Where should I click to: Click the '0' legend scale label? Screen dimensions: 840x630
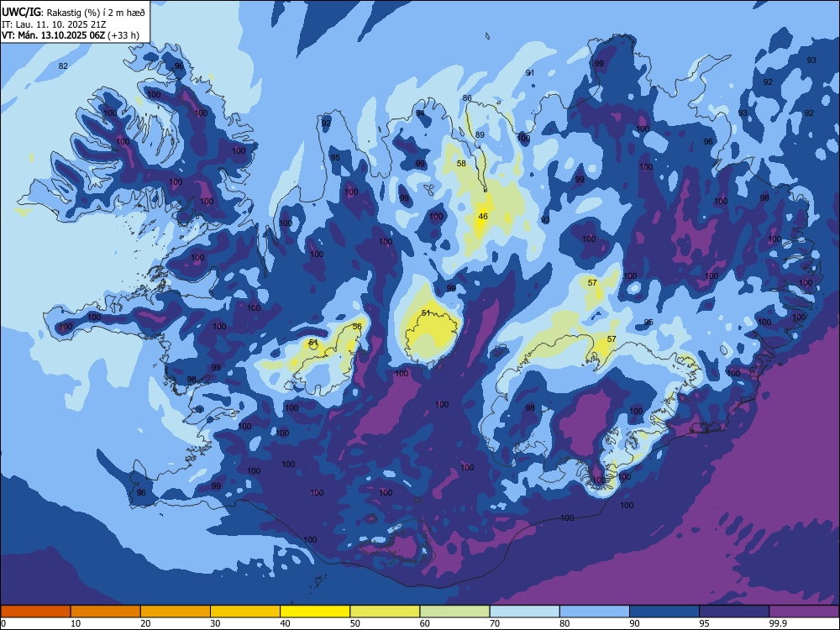(3, 623)
